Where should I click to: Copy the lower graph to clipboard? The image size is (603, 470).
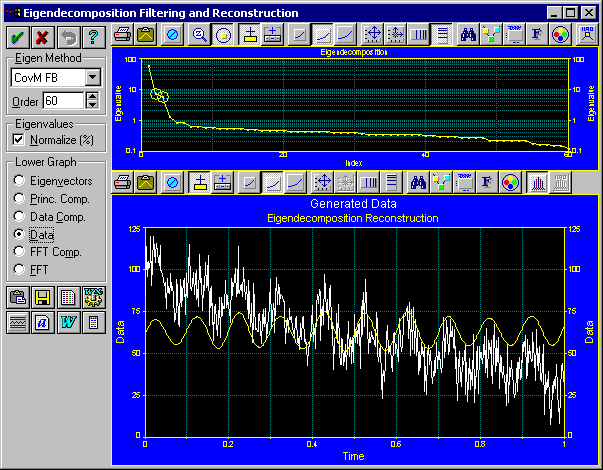[146, 182]
